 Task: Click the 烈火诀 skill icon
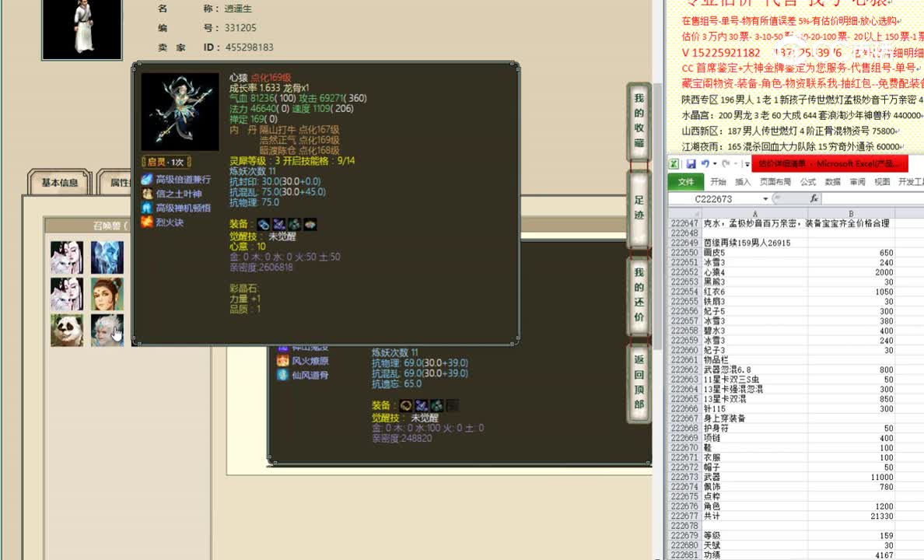[147, 222]
